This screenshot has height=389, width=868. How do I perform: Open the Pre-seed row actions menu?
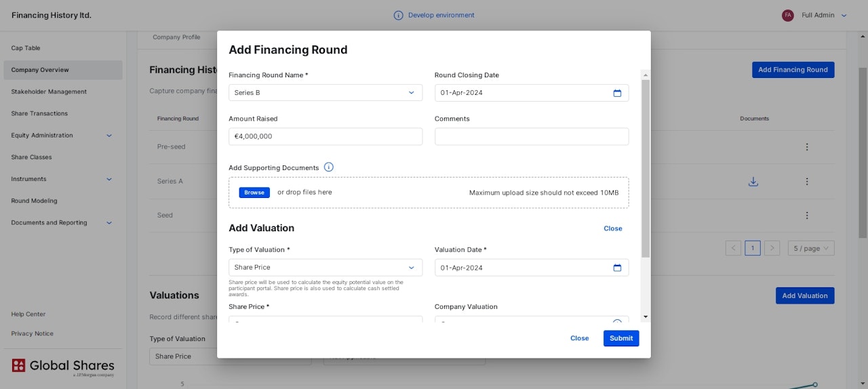[x=807, y=147]
